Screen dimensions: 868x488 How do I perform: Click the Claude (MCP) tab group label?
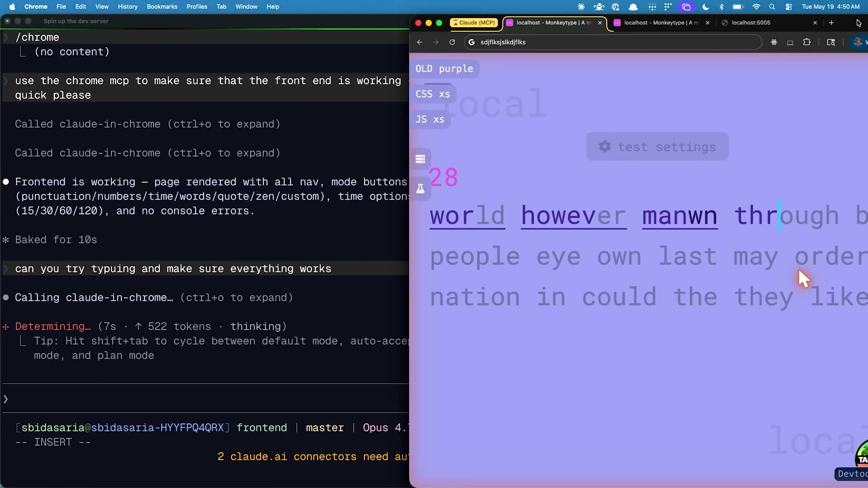tap(474, 23)
